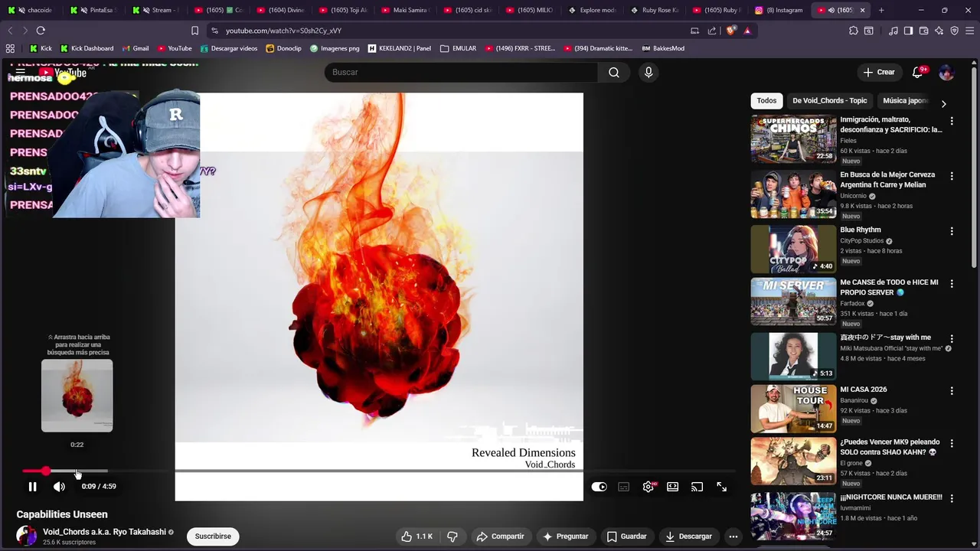The height and width of the screenshot is (551, 980).
Task: Open the Me CANSE de TODO video title
Action: point(889,287)
